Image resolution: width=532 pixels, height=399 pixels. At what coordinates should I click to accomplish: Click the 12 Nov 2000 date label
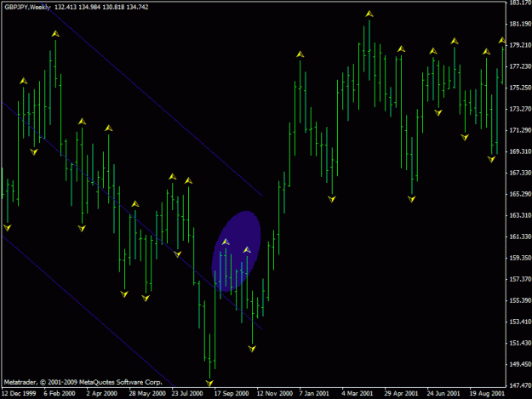(274, 394)
